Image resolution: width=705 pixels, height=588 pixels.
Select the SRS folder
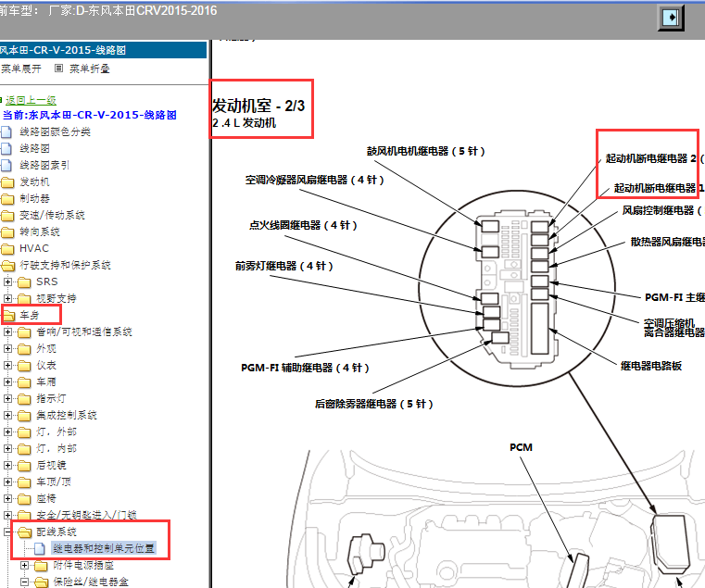coord(47,281)
